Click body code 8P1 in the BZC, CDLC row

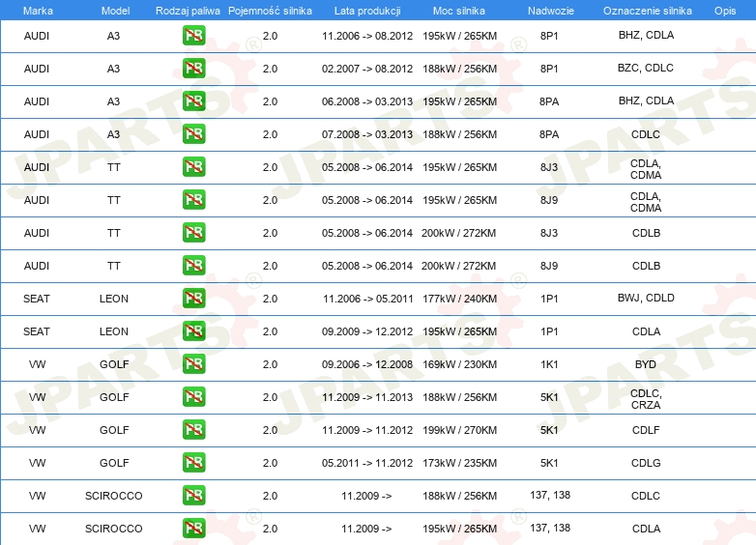pyautogui.click(x=549, y=69)
